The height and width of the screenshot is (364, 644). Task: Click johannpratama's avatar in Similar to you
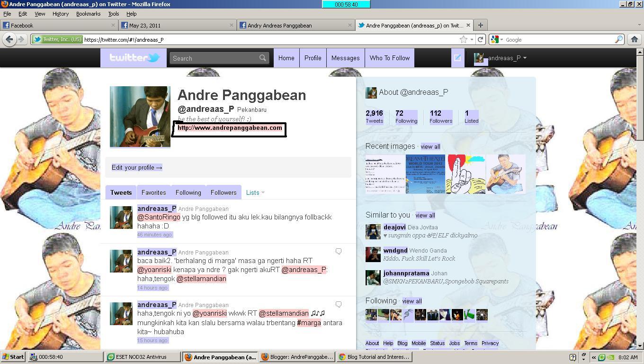373,277
